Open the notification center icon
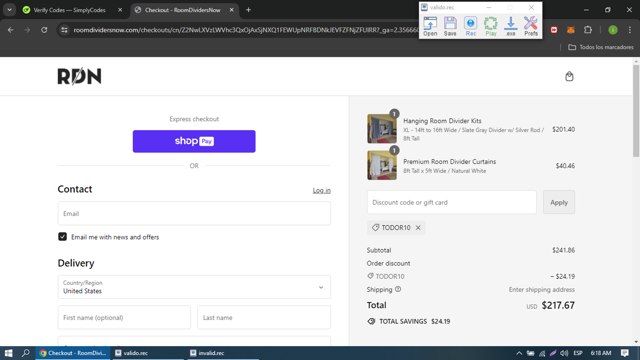Screen dimensions: 640x360 624,353
